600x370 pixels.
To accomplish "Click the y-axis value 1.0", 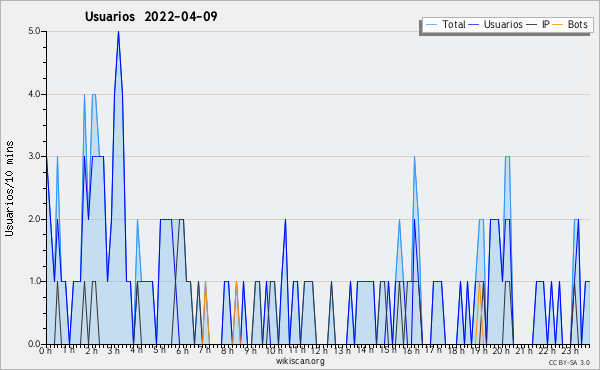I will point(34,281).
